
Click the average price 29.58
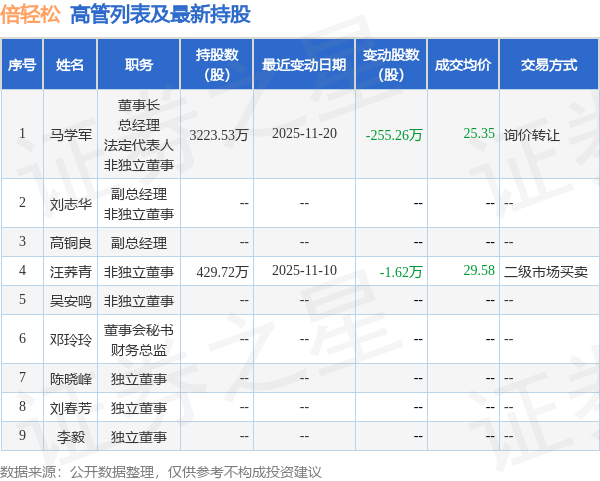479,271
